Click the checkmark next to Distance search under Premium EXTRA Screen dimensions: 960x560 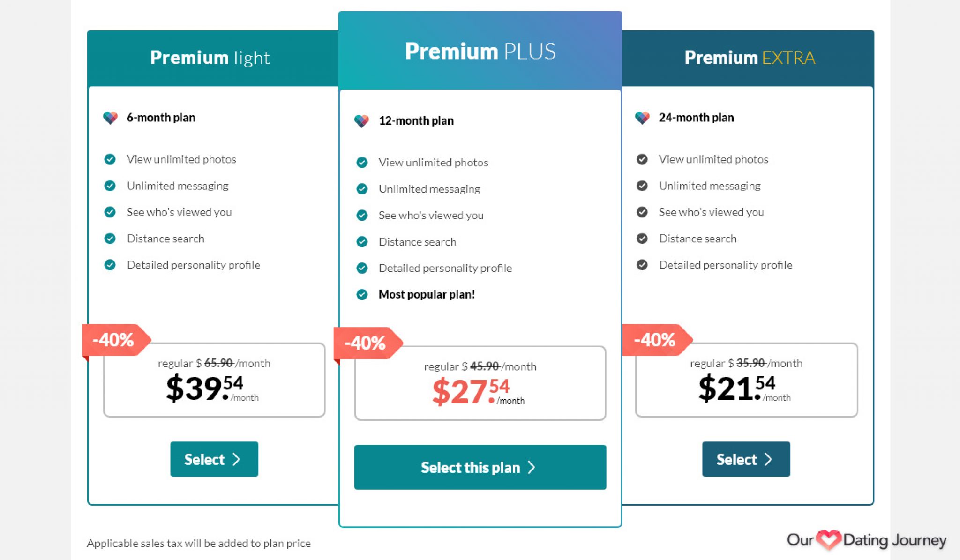click(x=643, y=239)
